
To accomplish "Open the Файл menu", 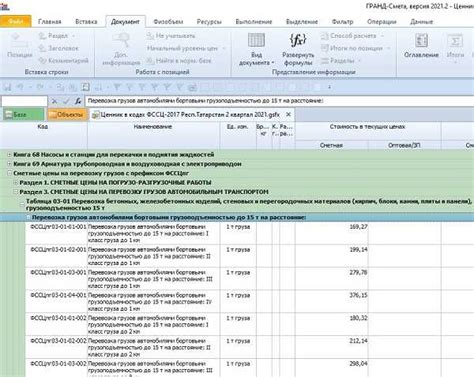I will click(16, 21).
